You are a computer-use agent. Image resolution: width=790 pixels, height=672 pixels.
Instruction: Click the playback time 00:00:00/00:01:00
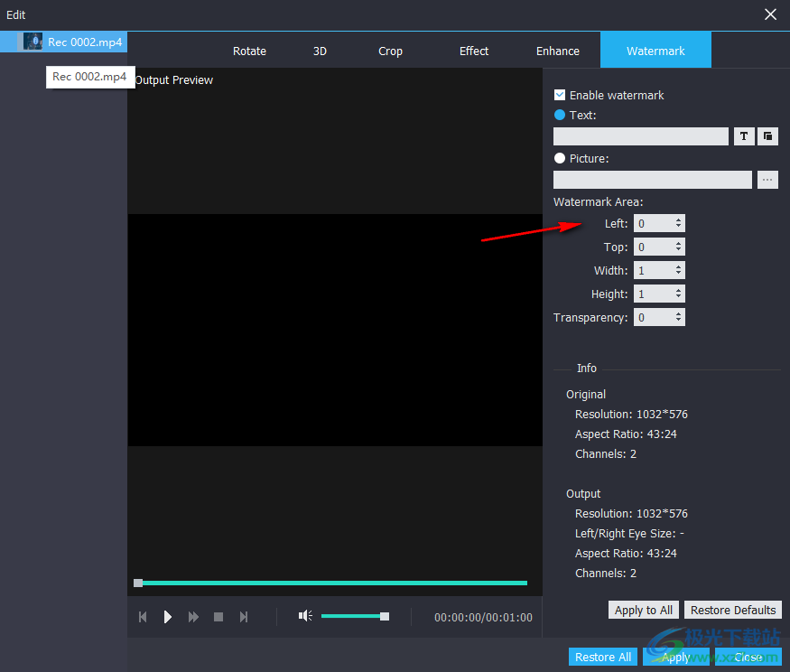pyautogui.click(x=483, y=617)
